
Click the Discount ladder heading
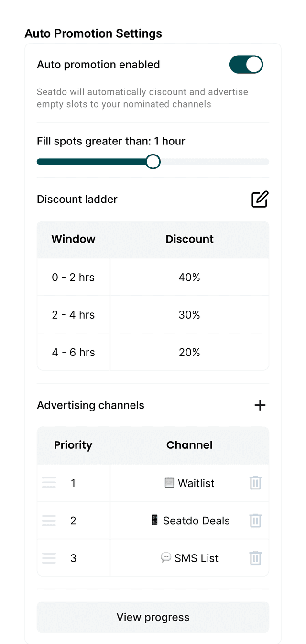point(77,199)
